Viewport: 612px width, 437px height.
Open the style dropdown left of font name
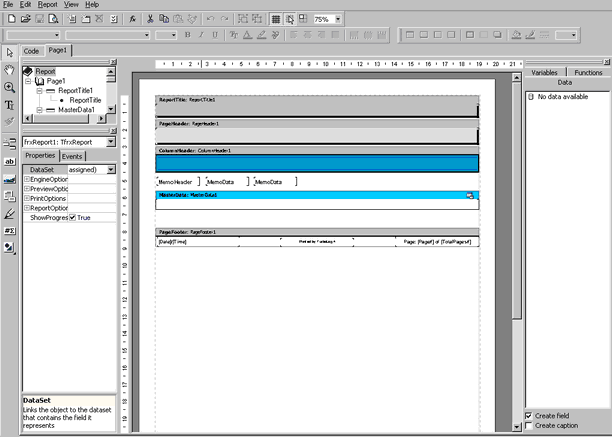click(x=57, y=35)
